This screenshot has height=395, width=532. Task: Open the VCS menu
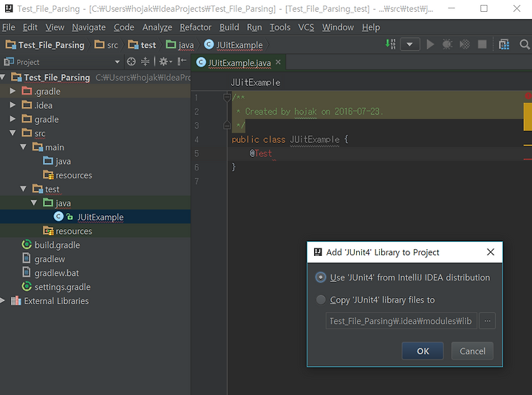point(306,27)
